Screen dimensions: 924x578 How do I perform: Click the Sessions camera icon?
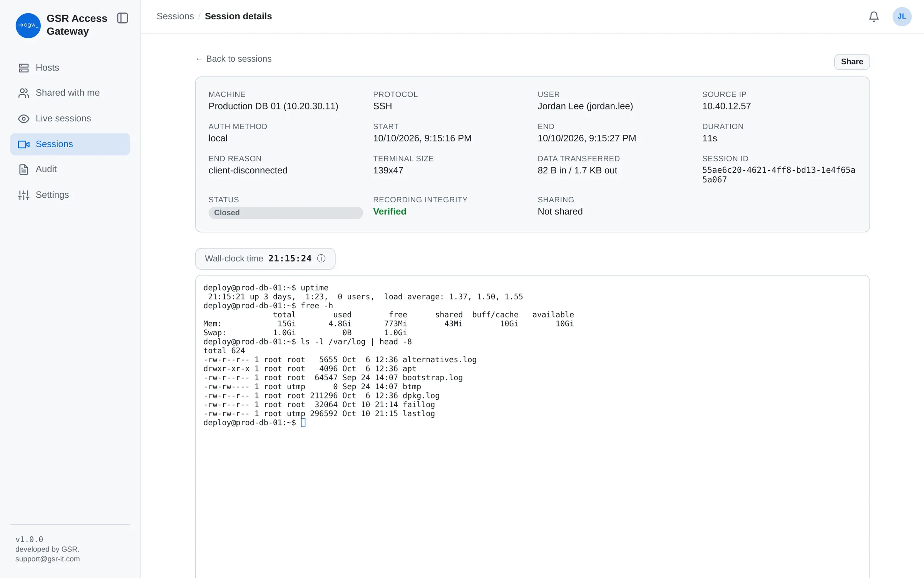click(x=23, y=144)
